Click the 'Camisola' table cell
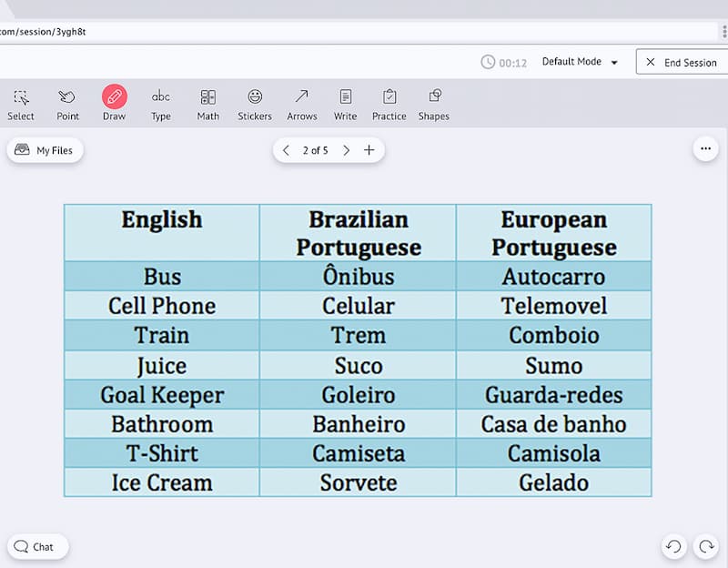Screen dimensions: 728x568 point(554,453)
